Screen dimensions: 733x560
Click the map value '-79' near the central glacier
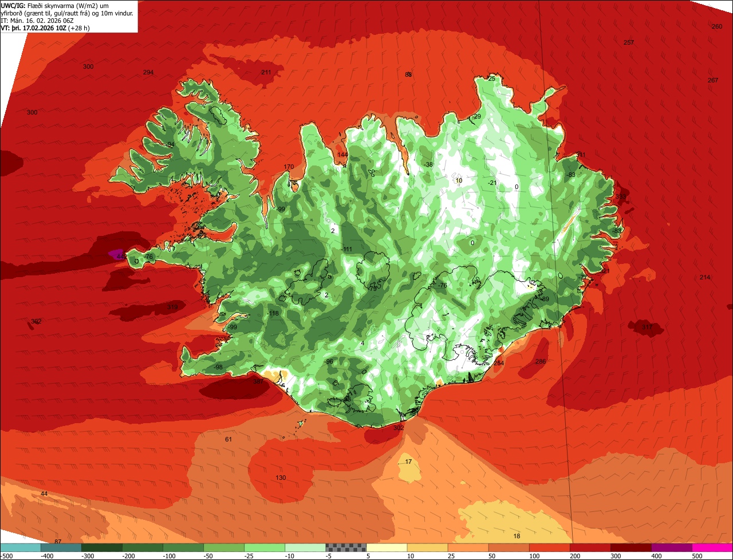click(x=372, y=289)
